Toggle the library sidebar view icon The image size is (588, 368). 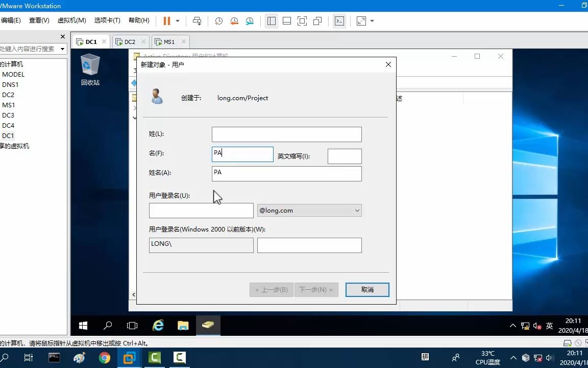point(272,21)
